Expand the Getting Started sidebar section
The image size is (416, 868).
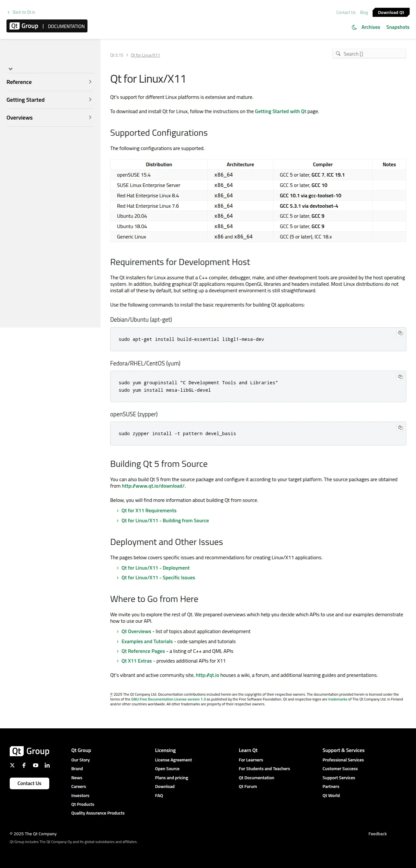50,100
